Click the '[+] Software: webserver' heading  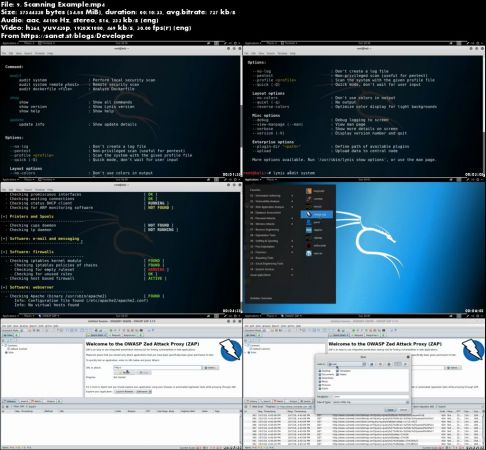27,287
